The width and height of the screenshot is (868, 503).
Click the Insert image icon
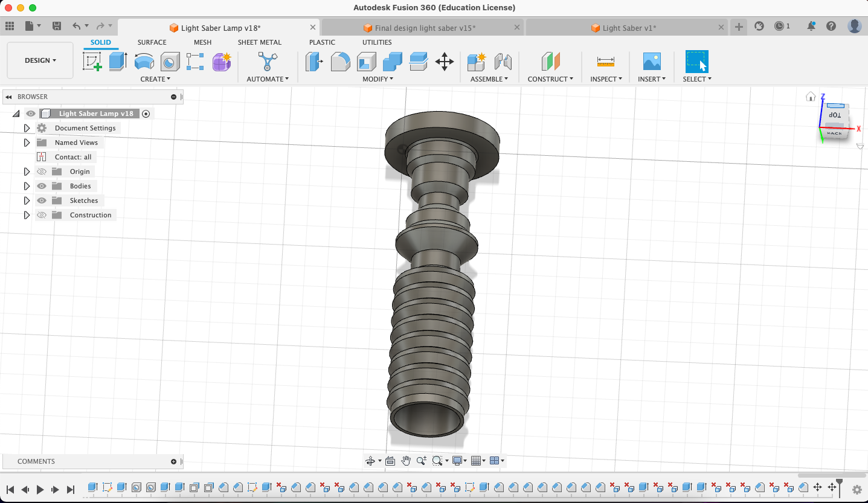(652, 62)
